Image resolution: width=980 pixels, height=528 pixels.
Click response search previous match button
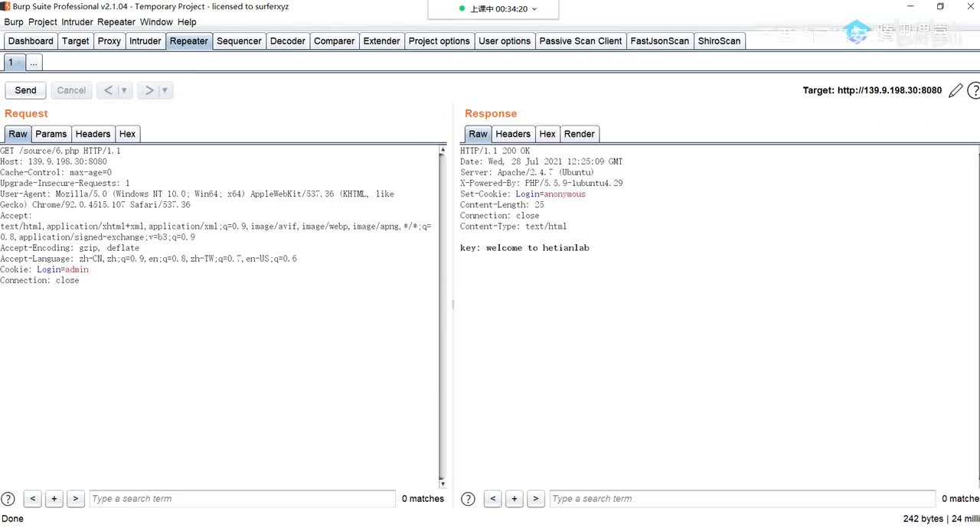[493, 499]
